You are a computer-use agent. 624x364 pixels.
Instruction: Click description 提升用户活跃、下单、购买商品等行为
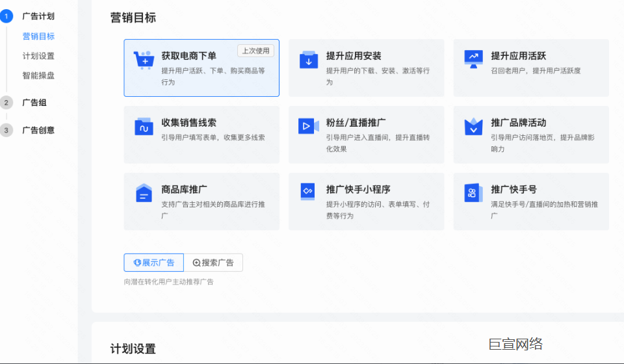click(213, 77)
